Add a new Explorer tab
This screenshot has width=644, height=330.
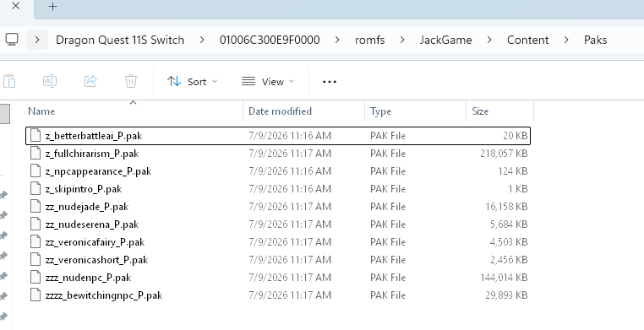tap(52, 6)
